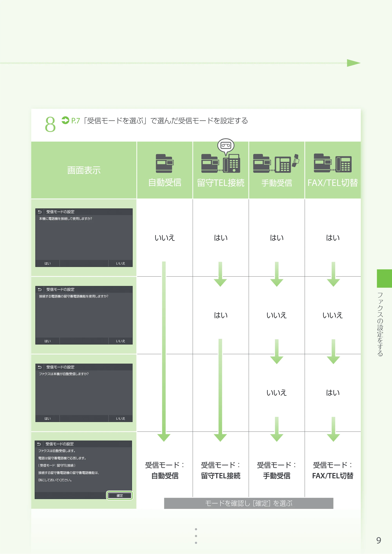Click page number 9

tap(378, 540)
